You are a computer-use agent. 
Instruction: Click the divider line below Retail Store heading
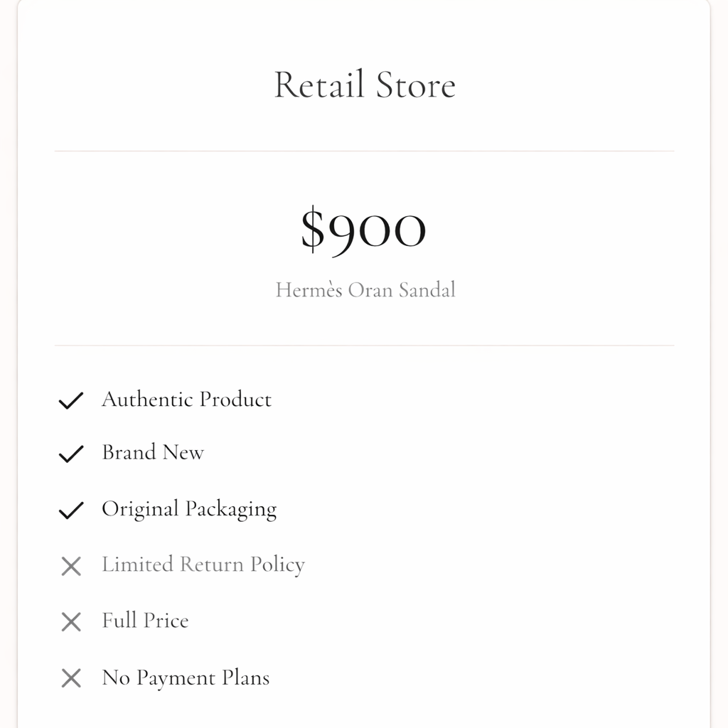click(364, 151)
